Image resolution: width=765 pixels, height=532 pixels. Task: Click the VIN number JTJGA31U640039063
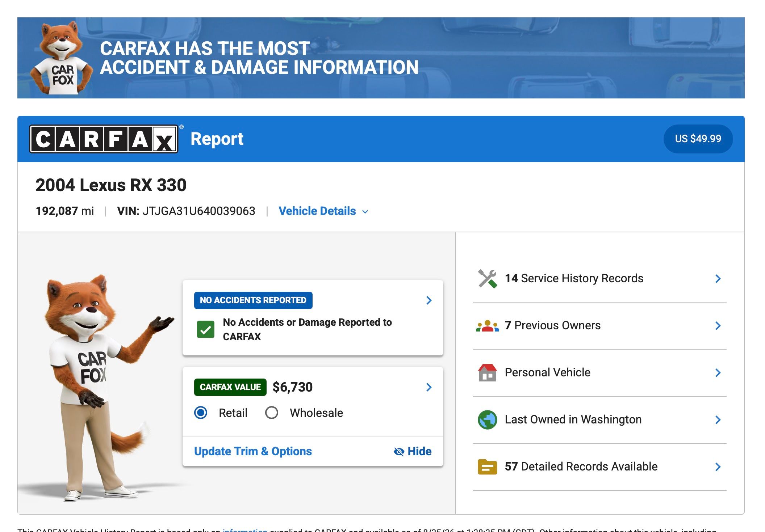199,211
